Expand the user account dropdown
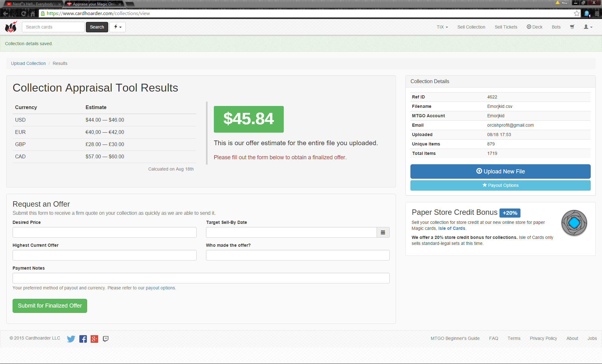602x364 pixels. click(x=588, y=27)
